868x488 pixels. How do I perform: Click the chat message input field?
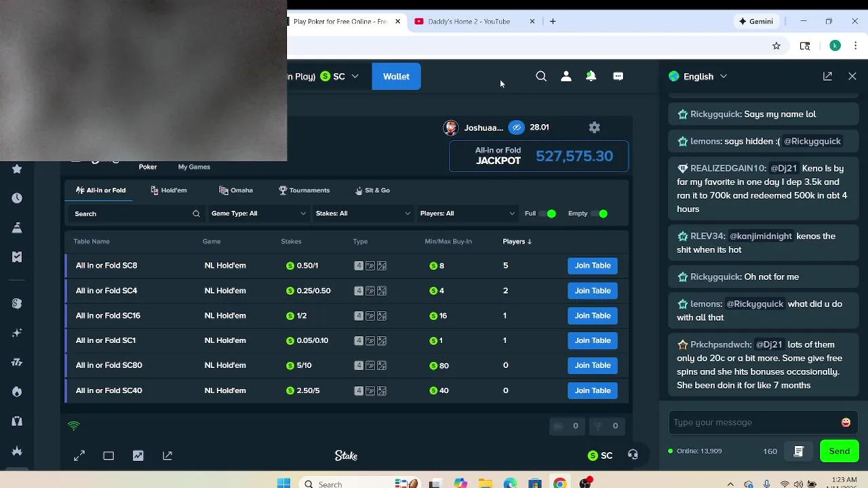pos(754,422)
